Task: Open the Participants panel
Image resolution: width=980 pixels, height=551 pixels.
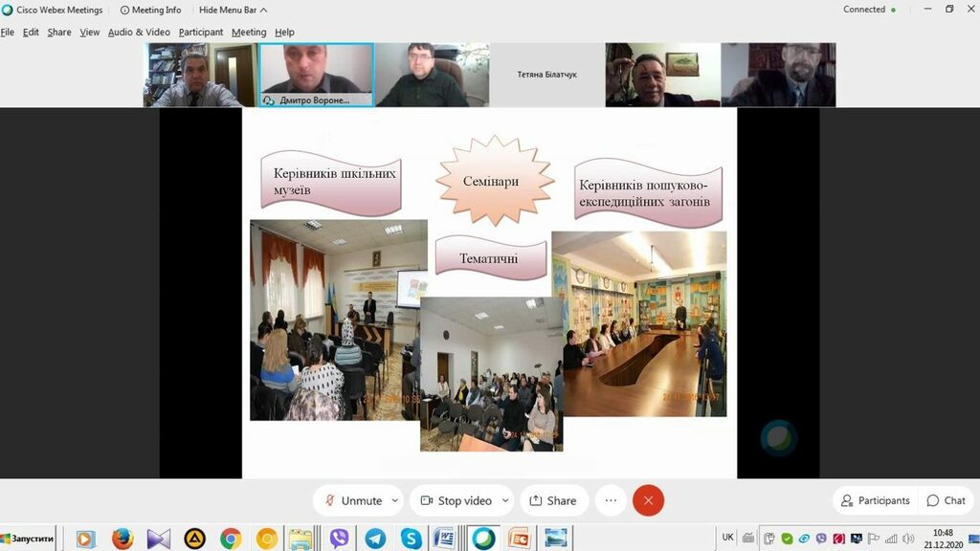Action: [x=875, y=500]
